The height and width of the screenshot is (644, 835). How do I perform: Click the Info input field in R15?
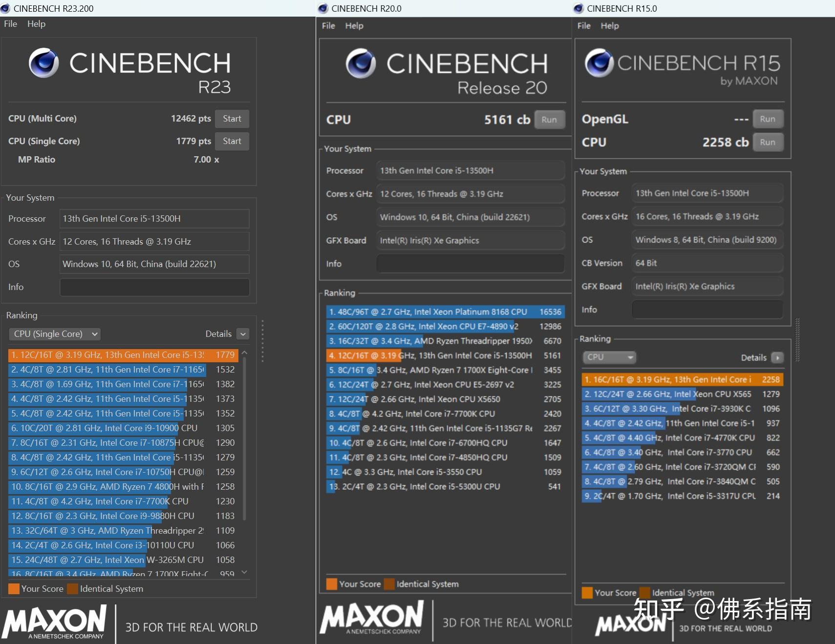[707, 310]
